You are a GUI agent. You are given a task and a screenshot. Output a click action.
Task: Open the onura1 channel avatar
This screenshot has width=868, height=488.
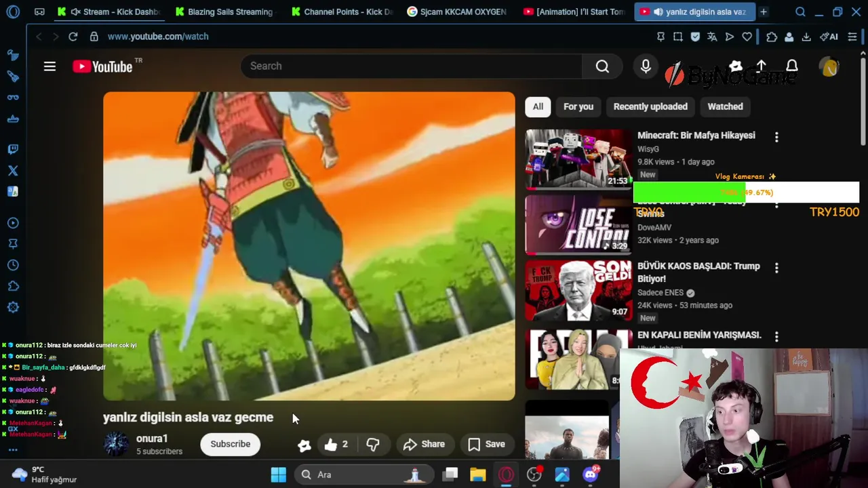click(x=116, y=444)
